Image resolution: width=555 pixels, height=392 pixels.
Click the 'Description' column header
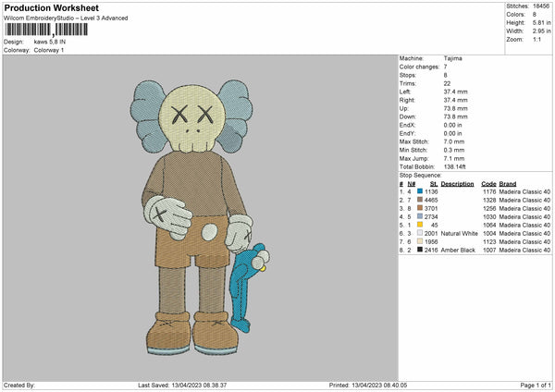[457, 184]
